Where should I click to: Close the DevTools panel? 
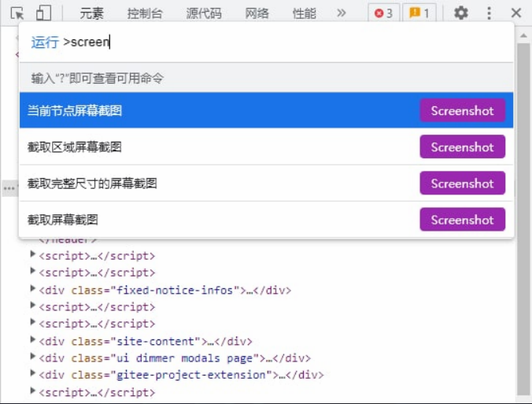click(516, 13)
